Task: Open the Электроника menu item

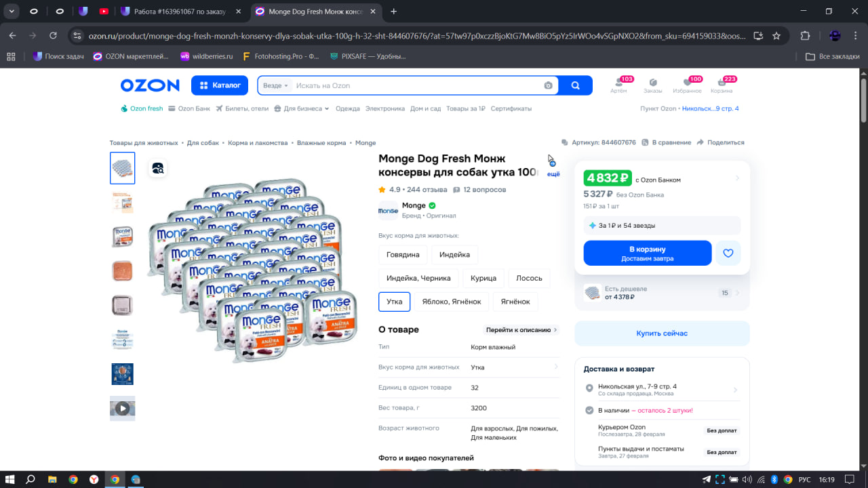Action: point(384,108)
